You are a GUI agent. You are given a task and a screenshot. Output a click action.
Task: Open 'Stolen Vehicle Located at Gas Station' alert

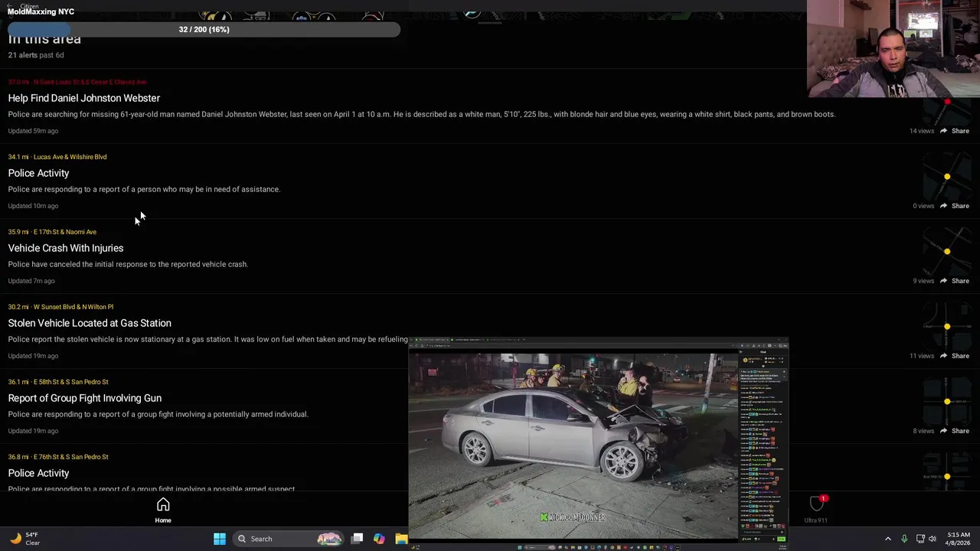tap(90, 323)
